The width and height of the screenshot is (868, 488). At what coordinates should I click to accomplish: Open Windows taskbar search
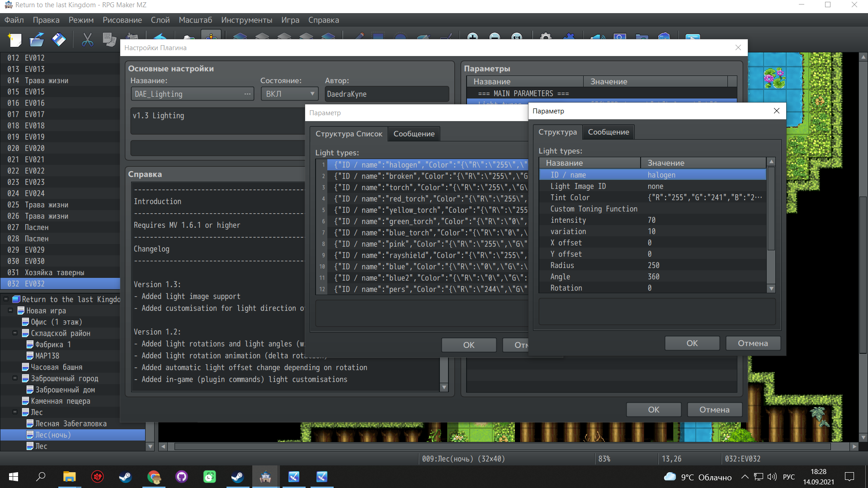[x=41, y=477]
